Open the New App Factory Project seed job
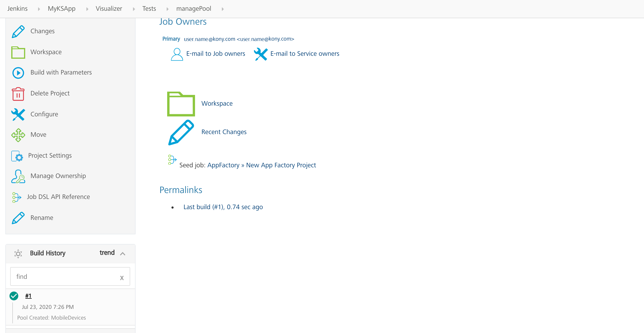644x333 pixels. pos(281,165)
